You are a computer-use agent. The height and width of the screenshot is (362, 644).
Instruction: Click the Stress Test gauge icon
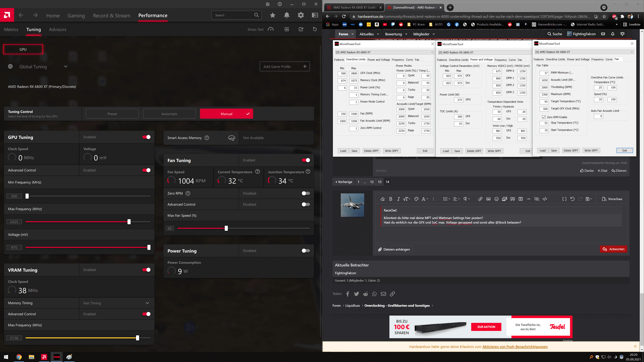pos(271,29)
